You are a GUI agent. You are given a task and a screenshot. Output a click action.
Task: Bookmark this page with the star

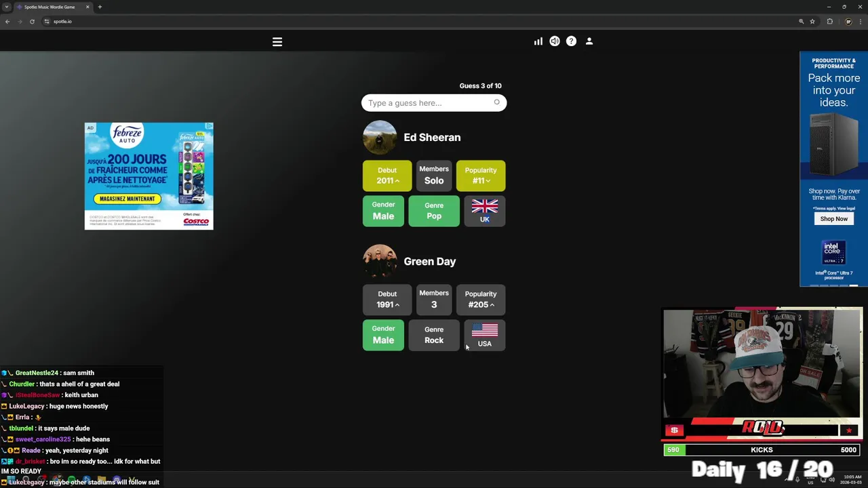click(x=812, y=22)
